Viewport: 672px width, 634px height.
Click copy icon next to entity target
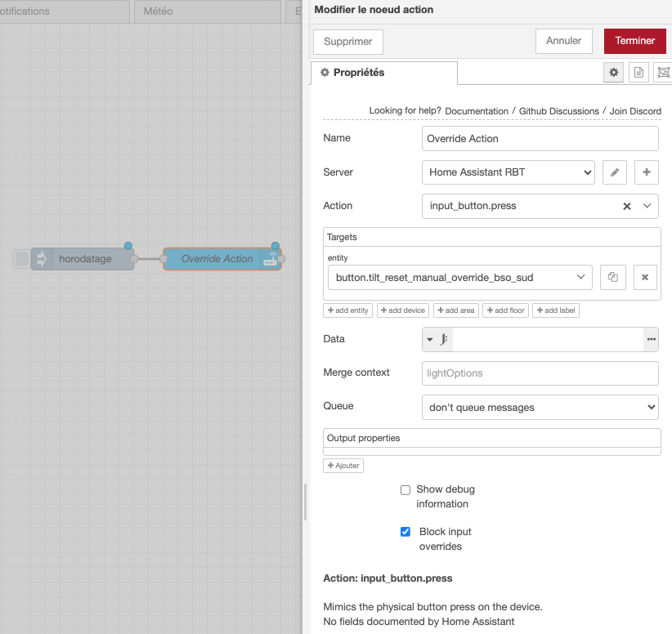point(612,278)
